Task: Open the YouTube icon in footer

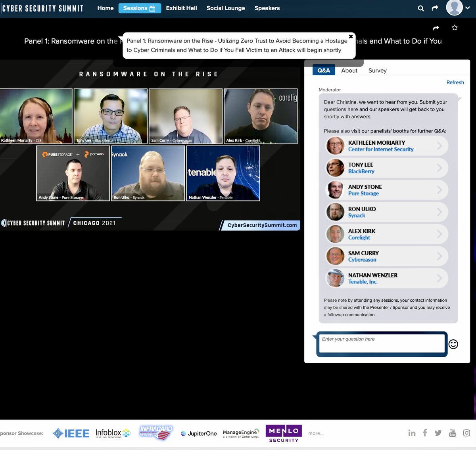Action: click(x=453, y=433)
